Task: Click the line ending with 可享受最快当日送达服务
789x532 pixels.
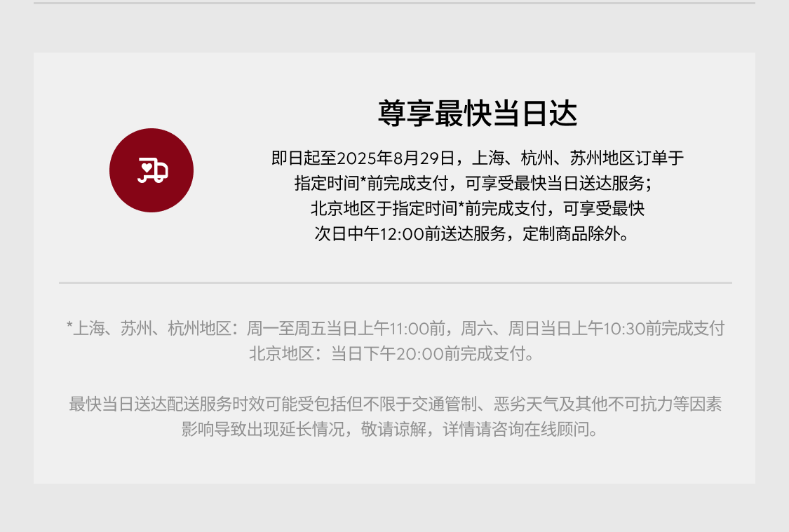Action: [473, 183]
